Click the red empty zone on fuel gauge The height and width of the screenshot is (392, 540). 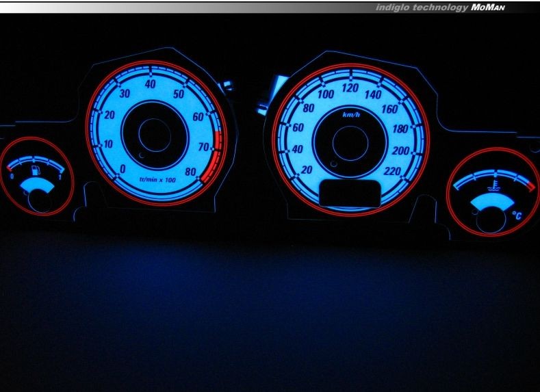[12, 165]
